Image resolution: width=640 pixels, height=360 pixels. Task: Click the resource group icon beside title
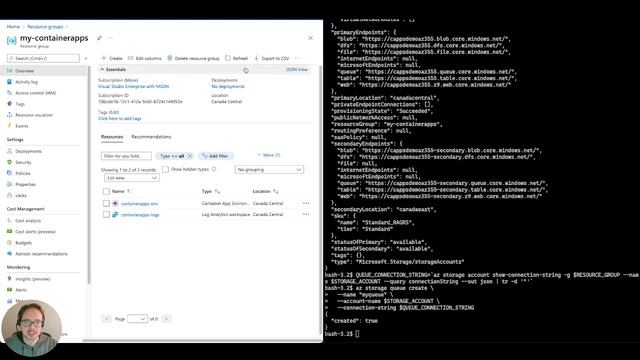12,40
